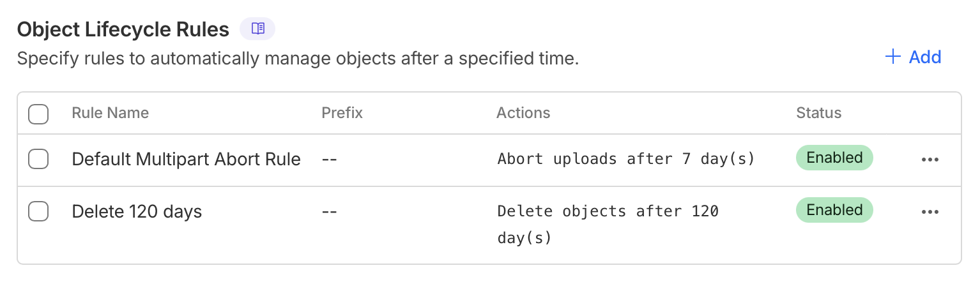Click the Object Lifecycle Rules heading

point(123,29)
